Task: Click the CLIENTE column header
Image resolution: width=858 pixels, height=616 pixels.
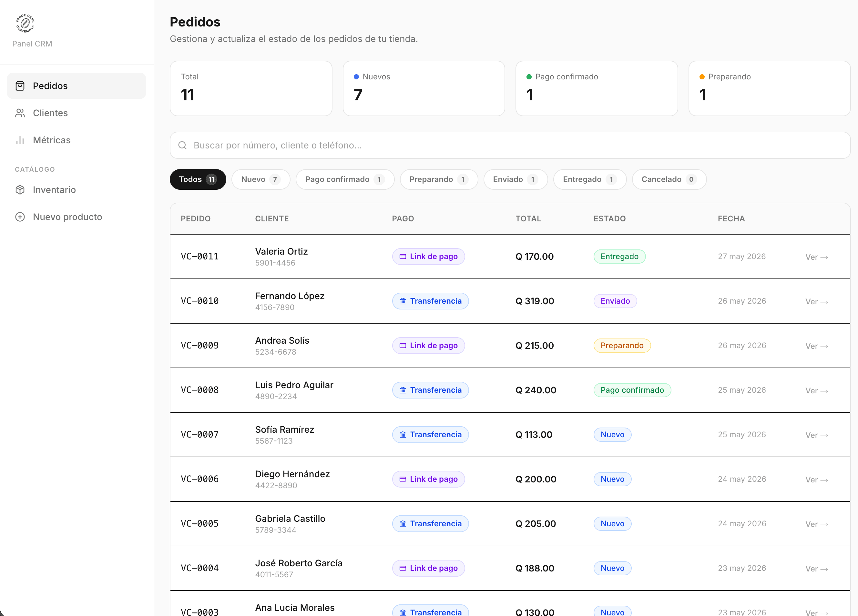Action: (271, 218)
